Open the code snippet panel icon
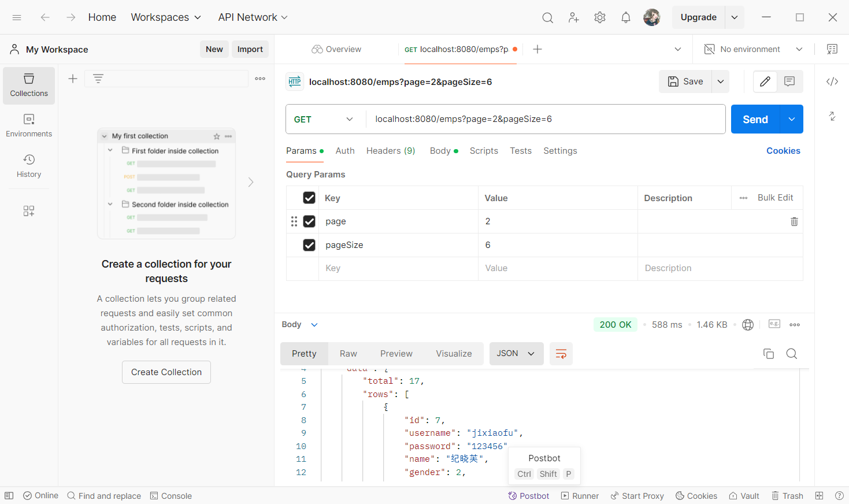The height and width of the screenshot is (504, 849). pyautogui.click(x=832, y=81)
